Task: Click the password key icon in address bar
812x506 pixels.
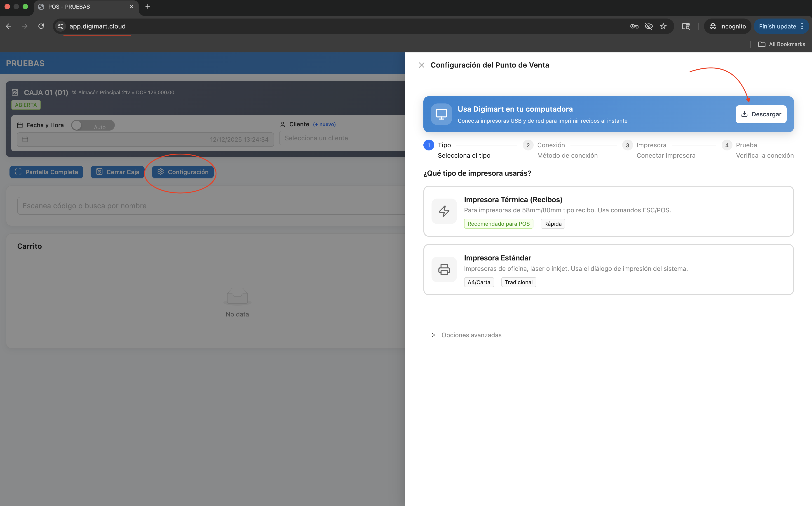Action: (x=634, y=26)
